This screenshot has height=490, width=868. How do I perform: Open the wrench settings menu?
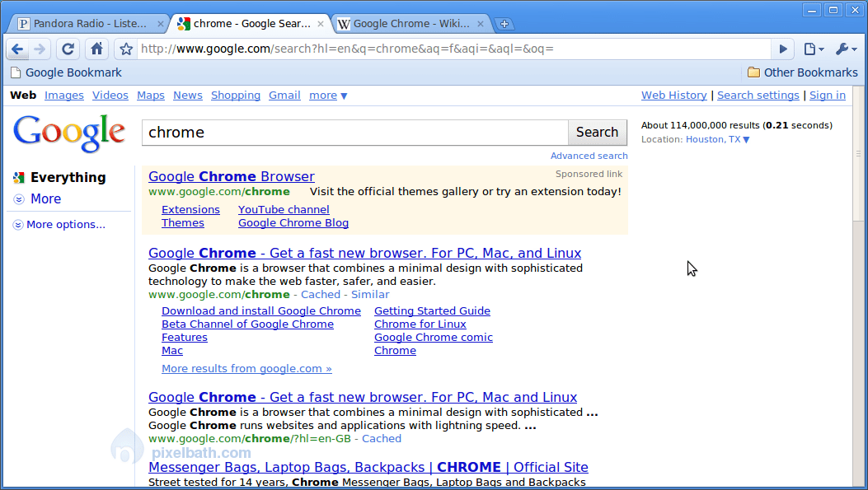pos(846,49)
